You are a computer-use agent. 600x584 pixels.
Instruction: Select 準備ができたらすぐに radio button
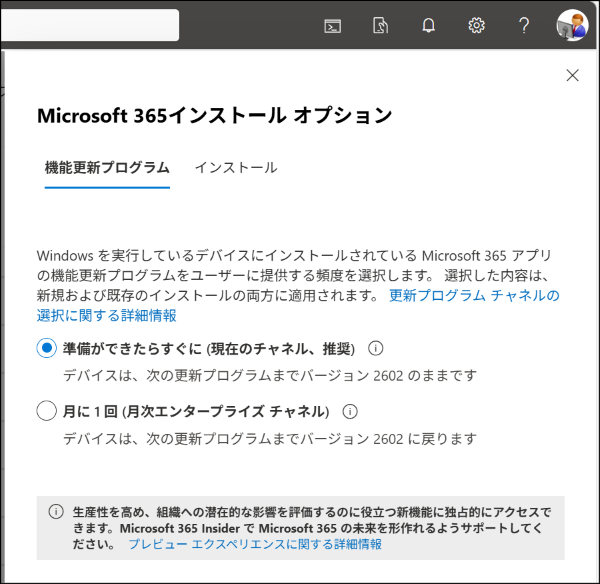46,348
